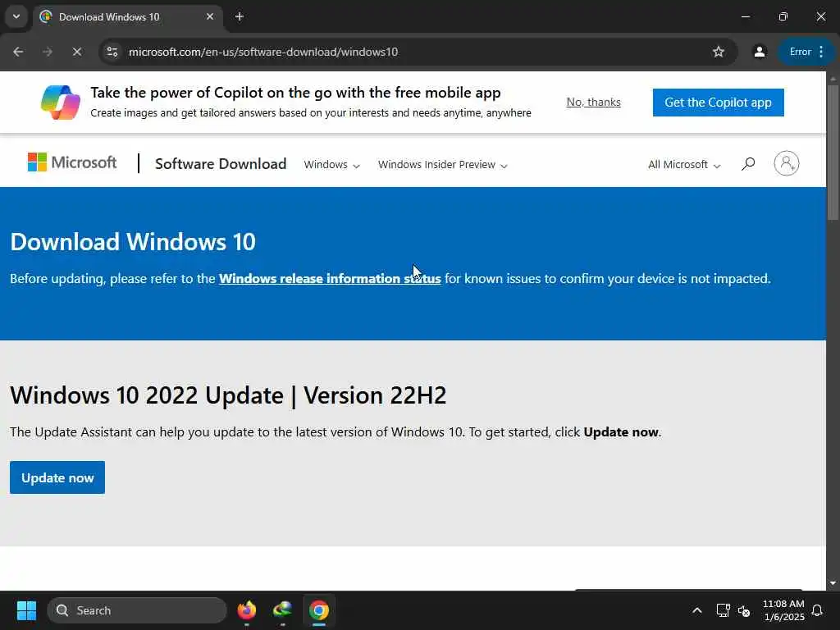
Task: Minimize the Chrome window
Action: point(745,16)
